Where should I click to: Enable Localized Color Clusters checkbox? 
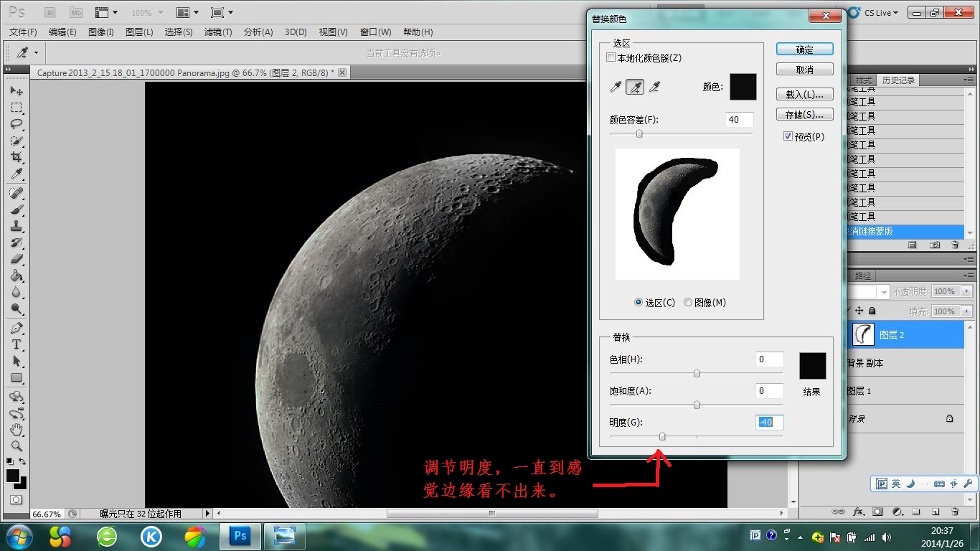click(611, 57)
